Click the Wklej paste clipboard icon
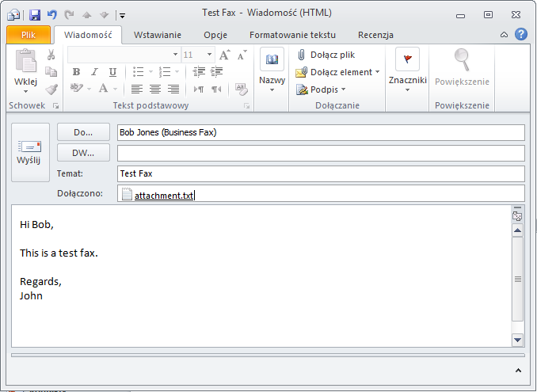This screenshot has height=392, width=537. pyautogui.click(x=25, y=62)
